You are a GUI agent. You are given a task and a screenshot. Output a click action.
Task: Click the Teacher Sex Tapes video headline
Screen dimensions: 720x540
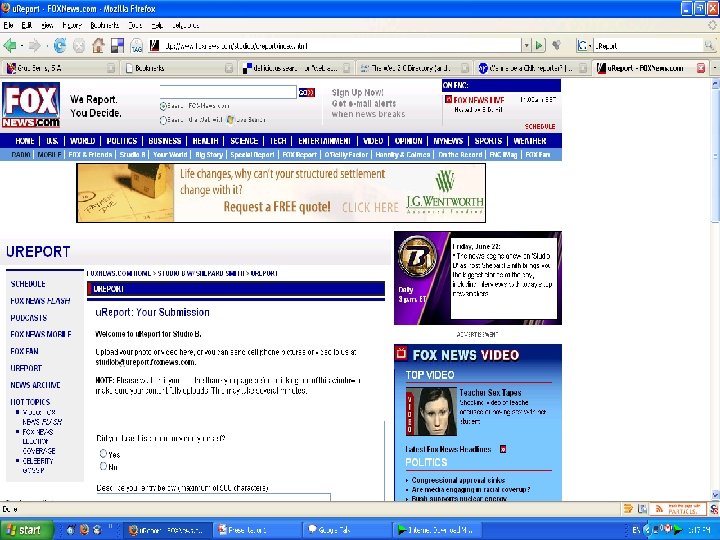click(490, 393)
